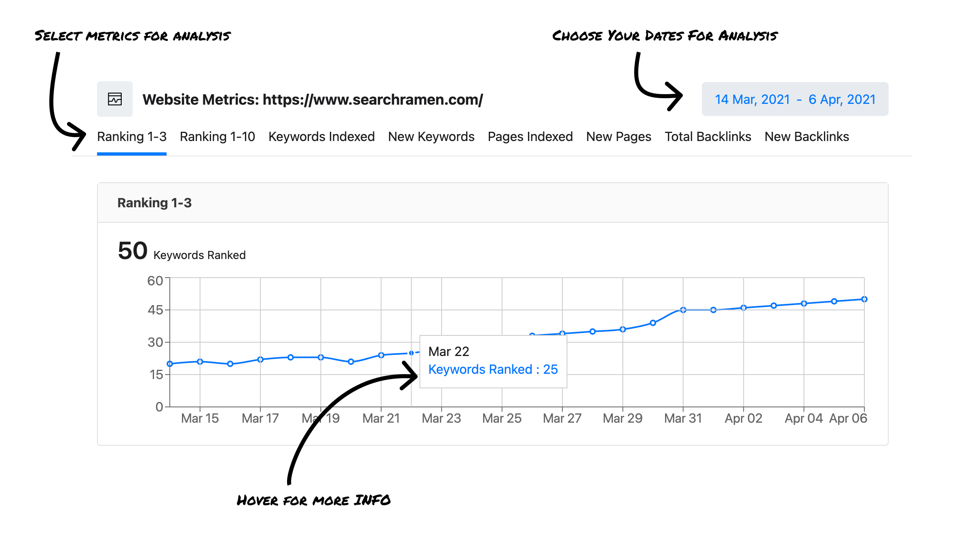980x533 pixels.
Task: Click the 50 Keywords Ranked figure
Action: click(x=133, y=251)
